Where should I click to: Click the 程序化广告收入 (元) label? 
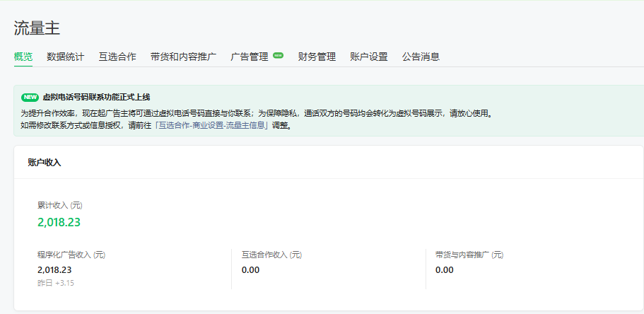pyautogui.click(x=71, y=255)
